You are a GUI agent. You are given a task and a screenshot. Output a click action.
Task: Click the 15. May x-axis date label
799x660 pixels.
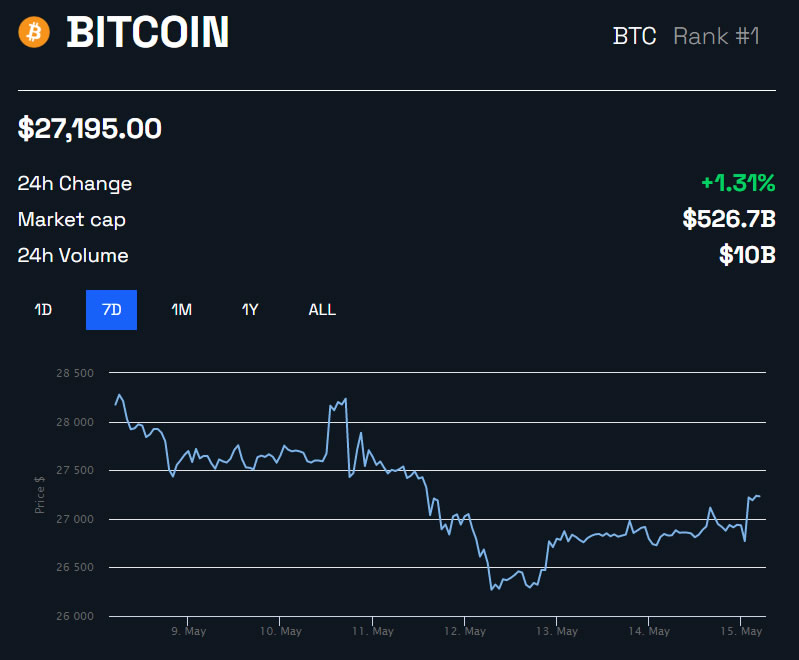coord(741,631)
